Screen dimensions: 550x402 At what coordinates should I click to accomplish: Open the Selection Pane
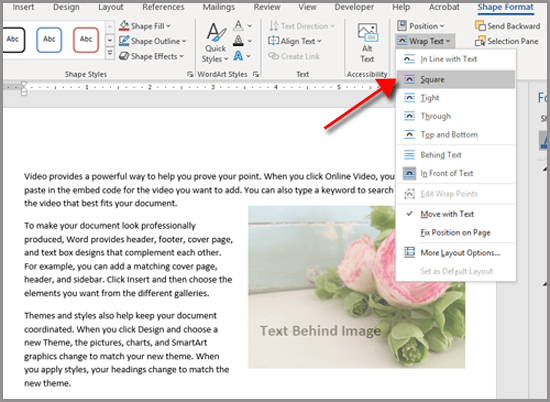pyautogui.click(x=507, y=41)
